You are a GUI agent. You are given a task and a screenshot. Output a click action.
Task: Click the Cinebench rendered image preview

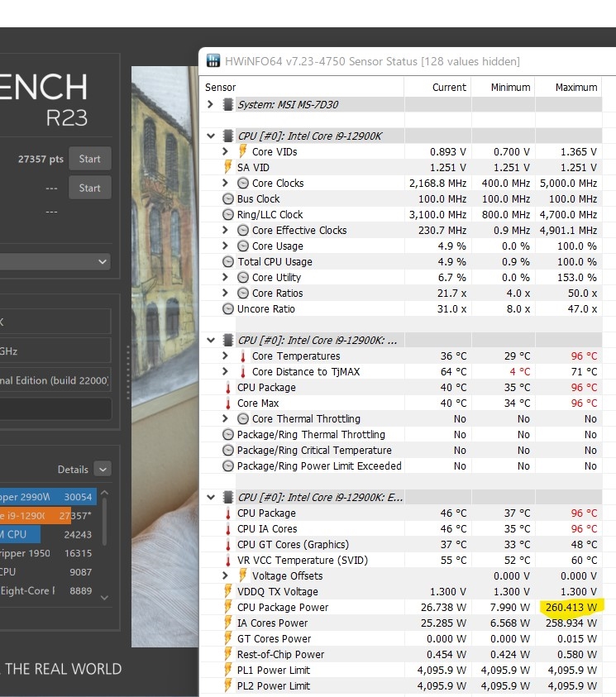165,356
